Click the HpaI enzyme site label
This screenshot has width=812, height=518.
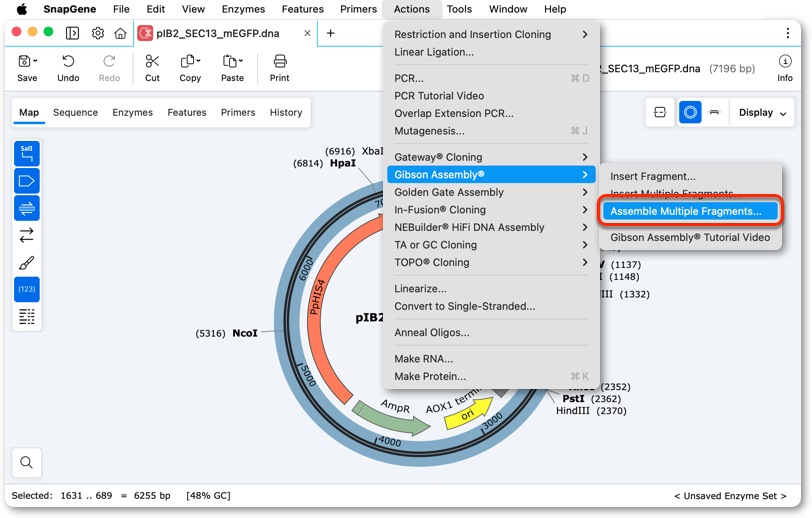343,163
